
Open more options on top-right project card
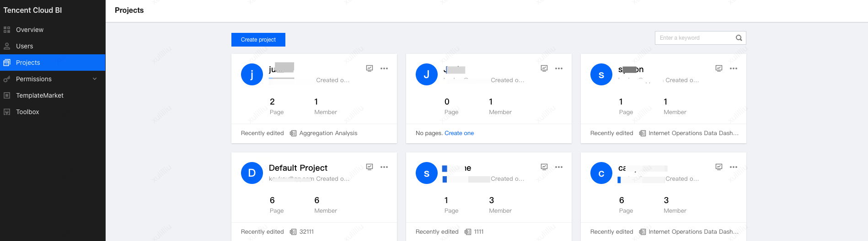[x=734, y=68]
